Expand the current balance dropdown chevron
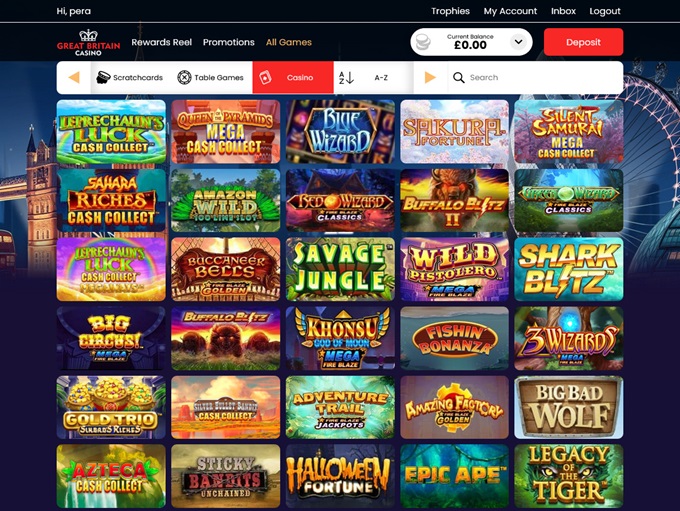 click(518, 42)
